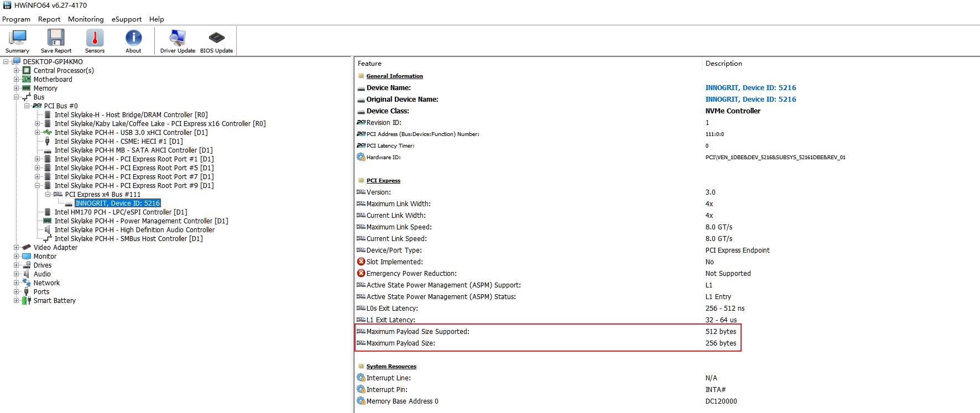The height and width of the screenshot is (413, 980).
Task: Open the Program menu
Action: pyautogui.click(x=17, y=19)
